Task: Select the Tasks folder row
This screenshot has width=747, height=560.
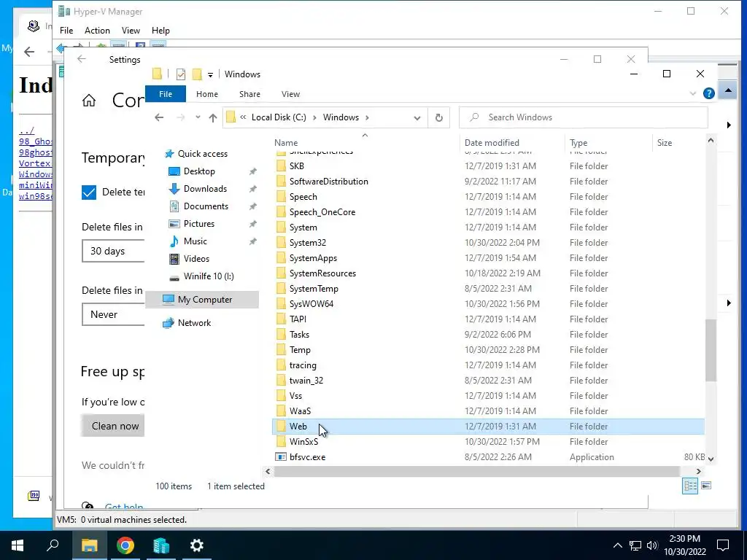Action: pyautogui.click(x=488, y=334)
